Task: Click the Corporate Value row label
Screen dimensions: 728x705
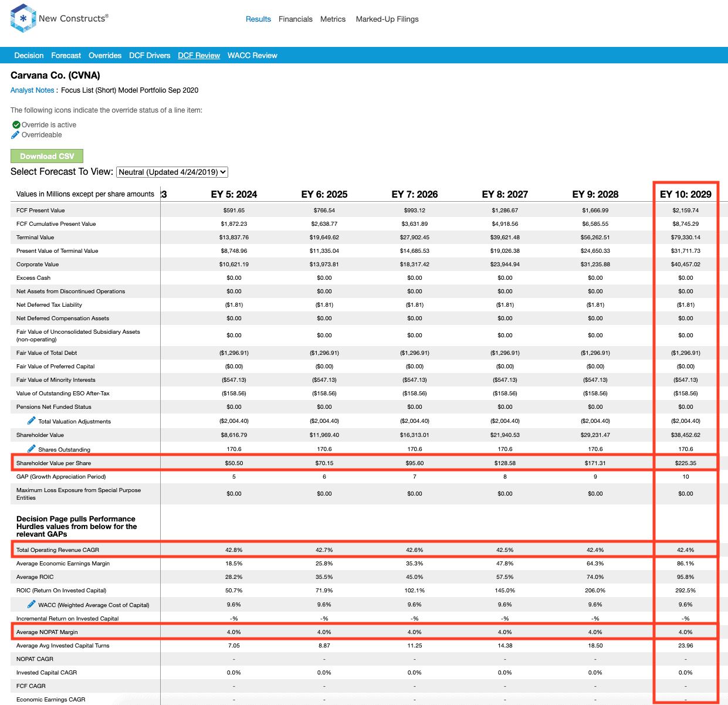Action: [x=38, y=265]
